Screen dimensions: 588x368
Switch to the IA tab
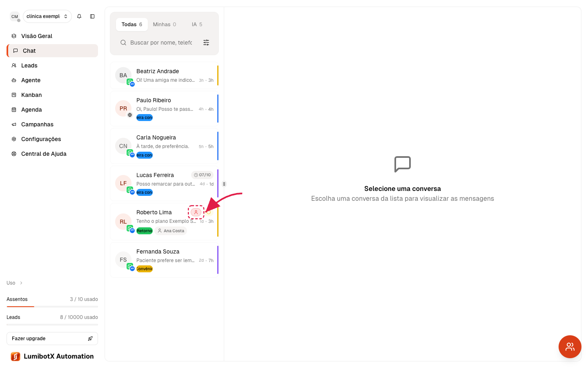coord(197,25)
